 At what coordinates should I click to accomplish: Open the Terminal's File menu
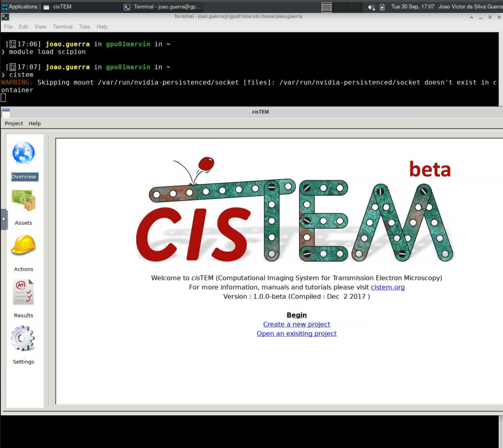(8, 27)
